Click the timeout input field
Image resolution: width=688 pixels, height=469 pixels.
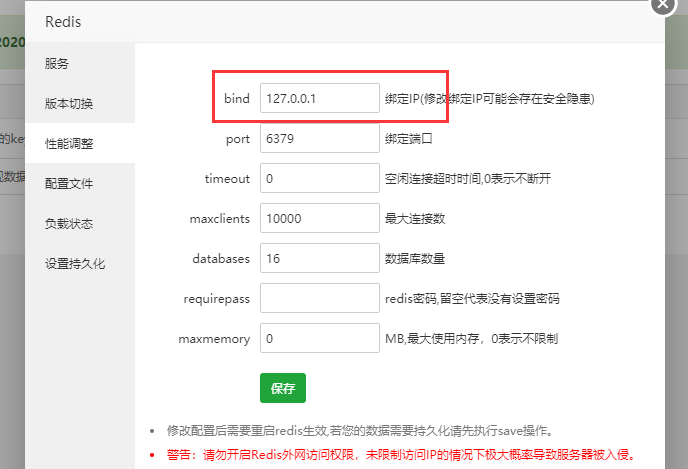pyautogui.click(x=320, y=178)
